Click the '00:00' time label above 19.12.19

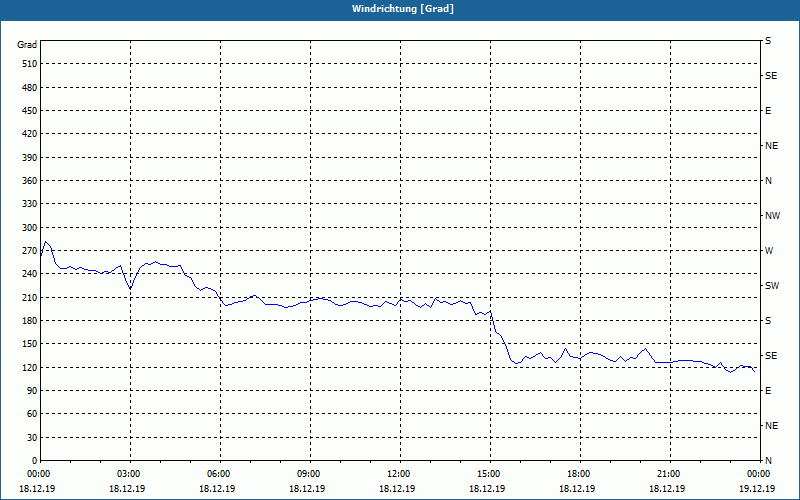[x=759, y=474]
